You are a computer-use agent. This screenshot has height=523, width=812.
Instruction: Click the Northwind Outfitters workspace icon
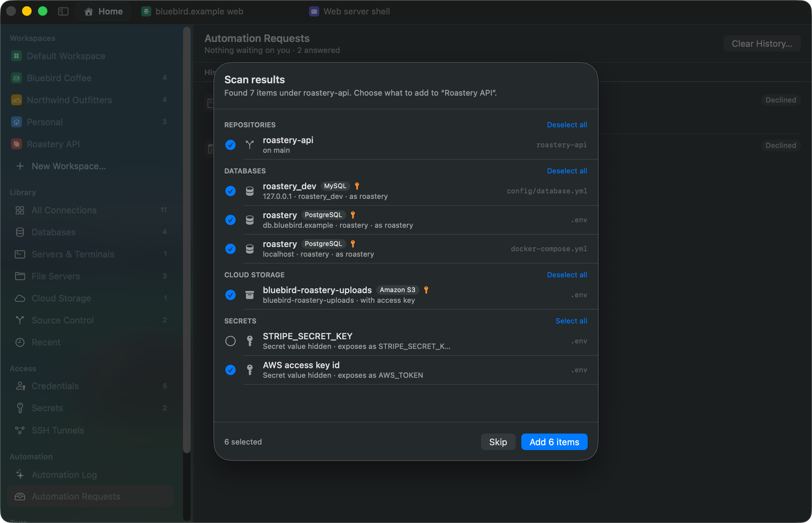point(17,100)
